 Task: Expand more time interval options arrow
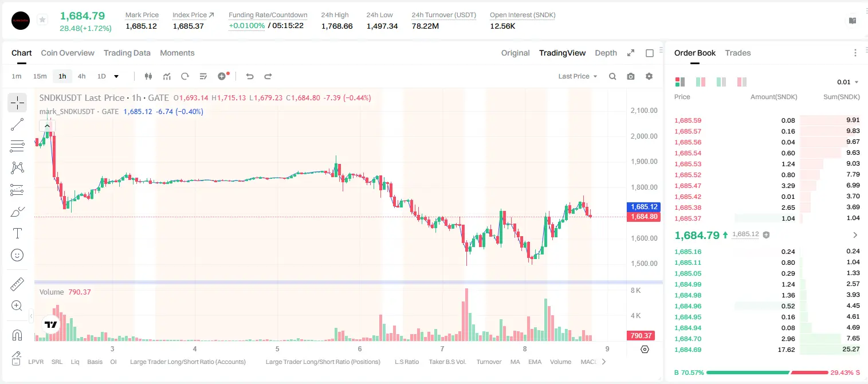(116, 76)
